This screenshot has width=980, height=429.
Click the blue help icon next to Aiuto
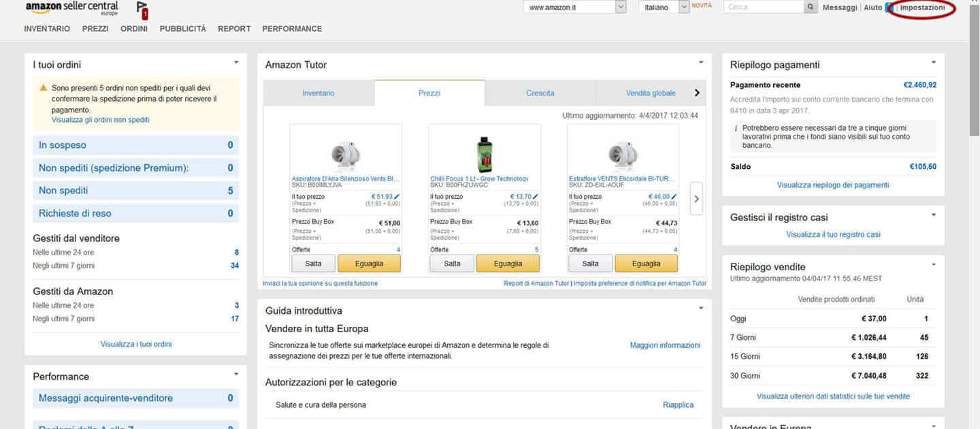888,7
